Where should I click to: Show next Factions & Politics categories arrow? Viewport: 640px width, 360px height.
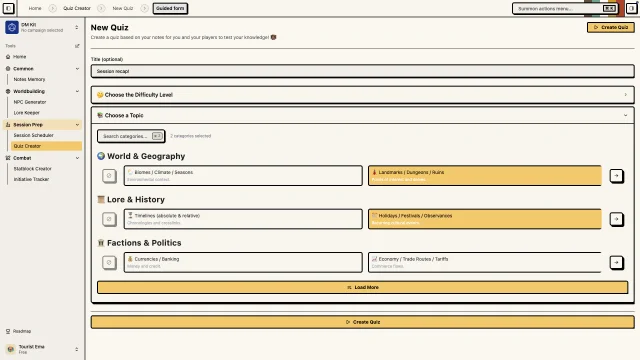pyautogui.click(x=616, y=262)
